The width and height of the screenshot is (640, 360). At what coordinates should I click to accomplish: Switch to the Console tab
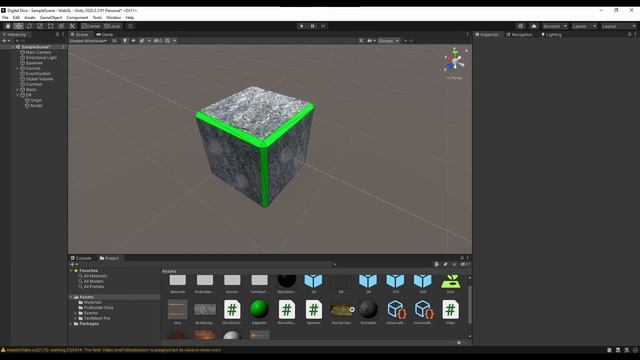click(81, 258)
